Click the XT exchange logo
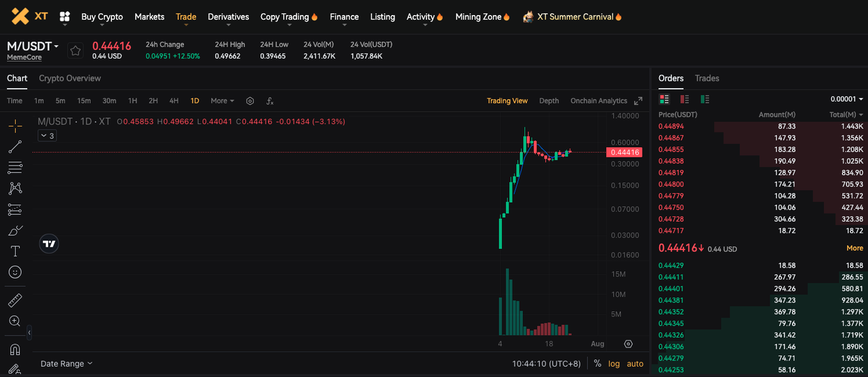 29,16
